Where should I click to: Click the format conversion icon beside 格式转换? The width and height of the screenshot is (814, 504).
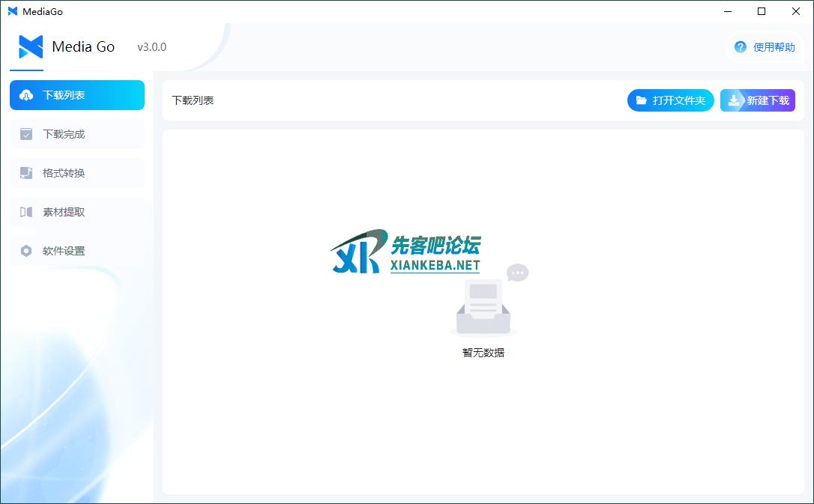(x=26, y=173)
